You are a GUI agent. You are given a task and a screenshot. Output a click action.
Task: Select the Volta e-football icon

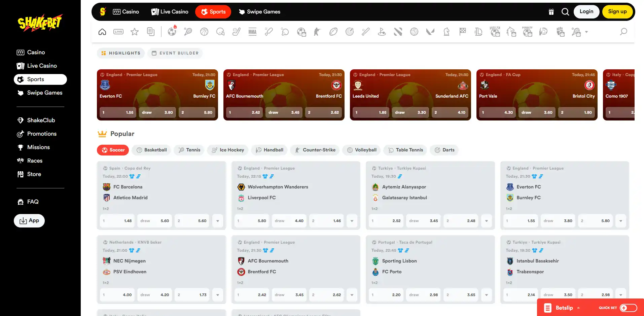tap(495, 31)
